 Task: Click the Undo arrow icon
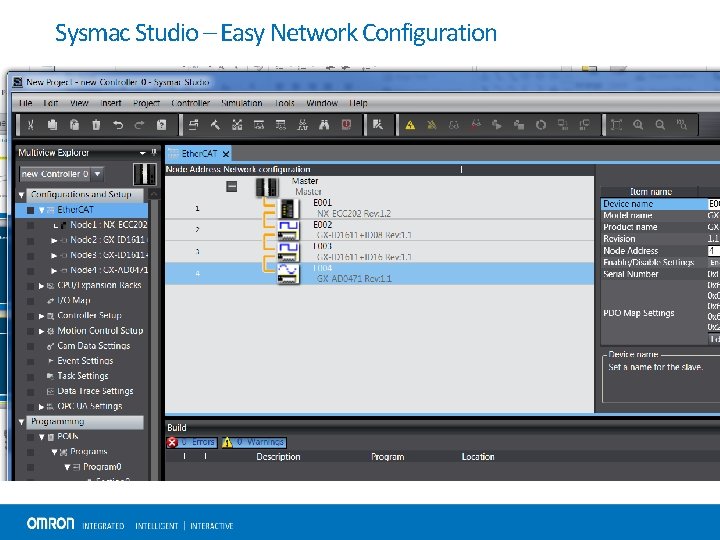coord(118,125)
